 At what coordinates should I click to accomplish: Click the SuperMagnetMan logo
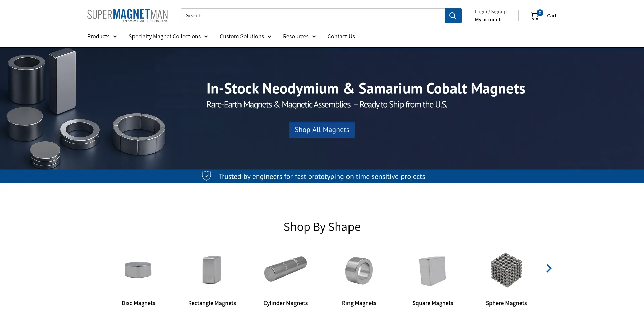pos(127,15)
